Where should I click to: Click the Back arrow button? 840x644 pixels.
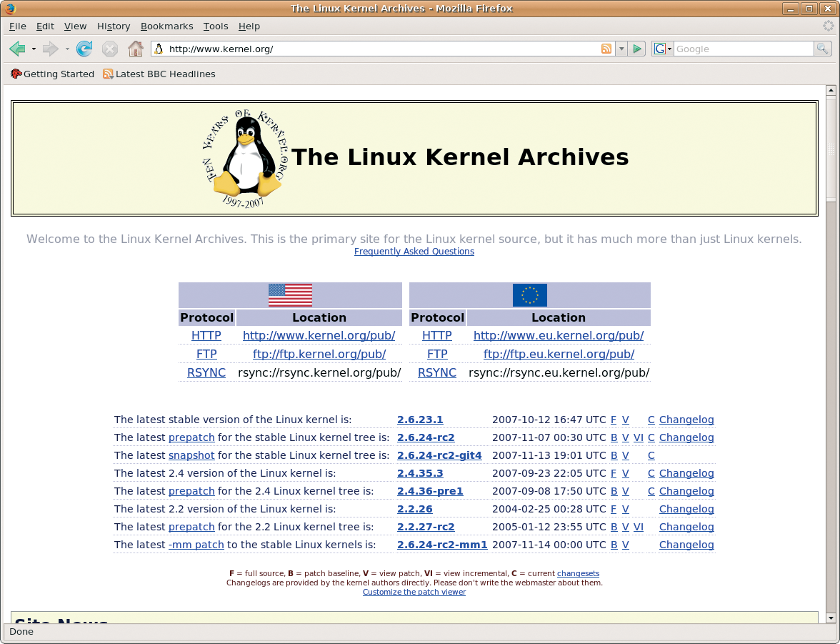17,49
